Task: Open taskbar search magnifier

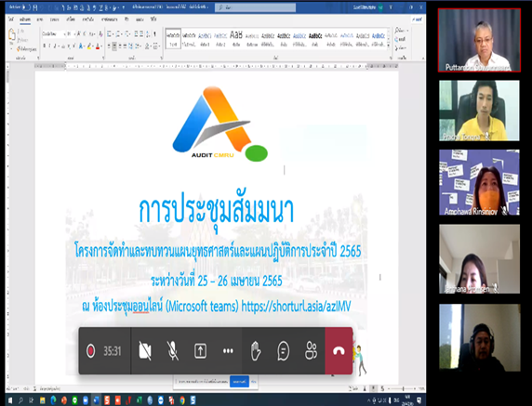Action: pyautogui.click(x=20, y=400)
